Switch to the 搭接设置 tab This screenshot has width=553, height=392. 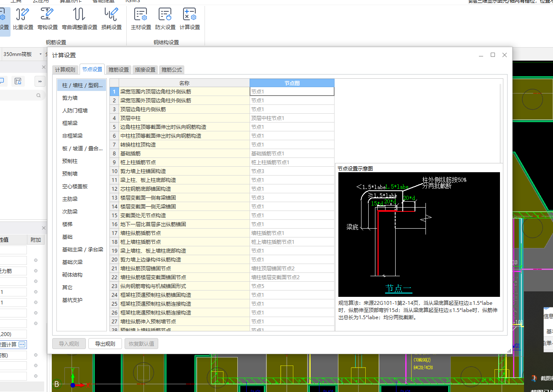pyautogui.click(x=145, y=70)
